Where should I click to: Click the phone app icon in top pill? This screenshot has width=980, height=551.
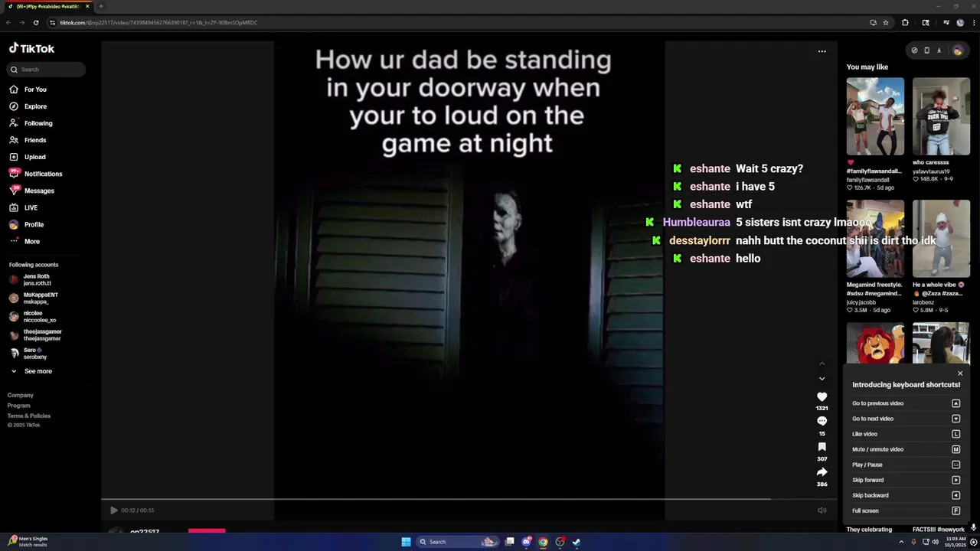[926, 51]
